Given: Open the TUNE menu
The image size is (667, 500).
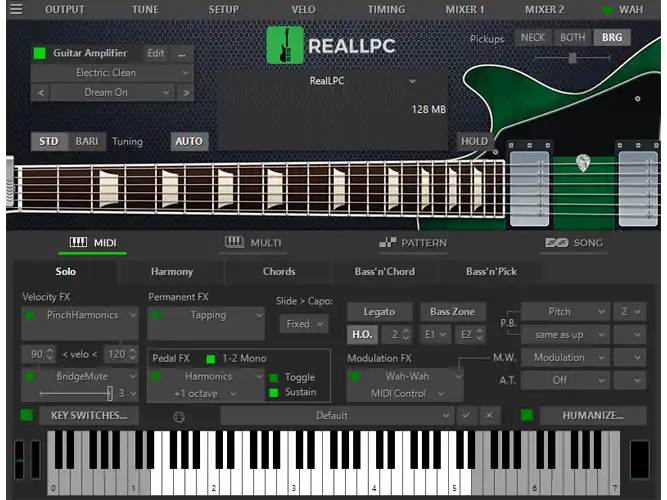Looking at the screenshot, I should (x=145, y=9).
